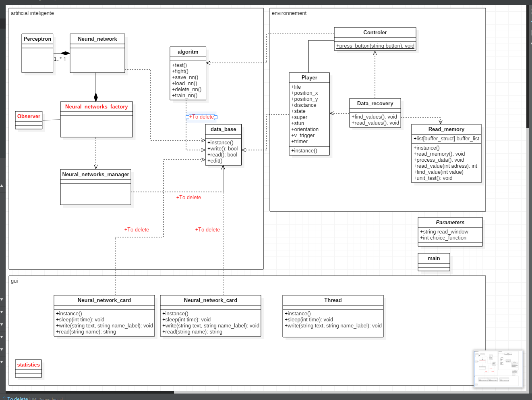The image size is (532, 400).
Task: Click the diagram minimap thumbnail
Action: click(498, 369)
